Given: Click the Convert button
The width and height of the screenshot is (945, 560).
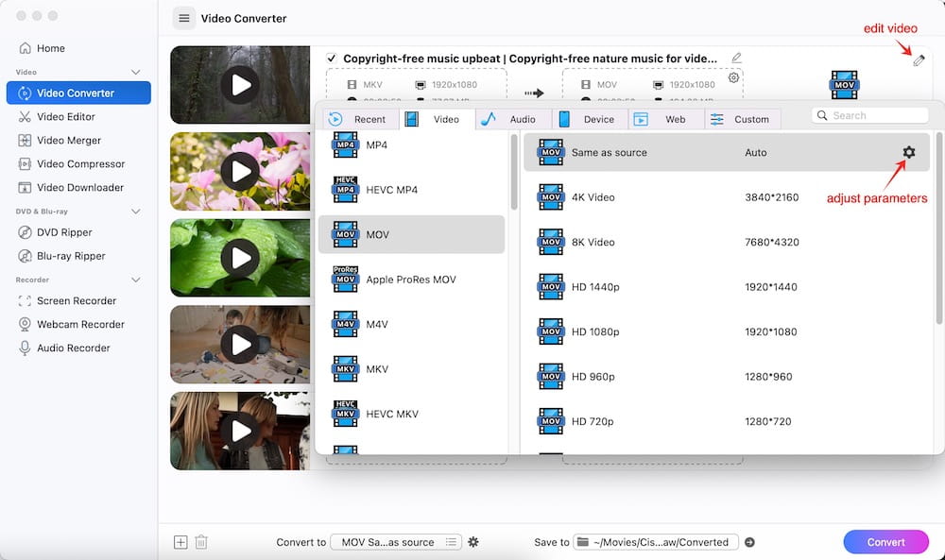Looking at the screenshot, I should pos(886,542).
